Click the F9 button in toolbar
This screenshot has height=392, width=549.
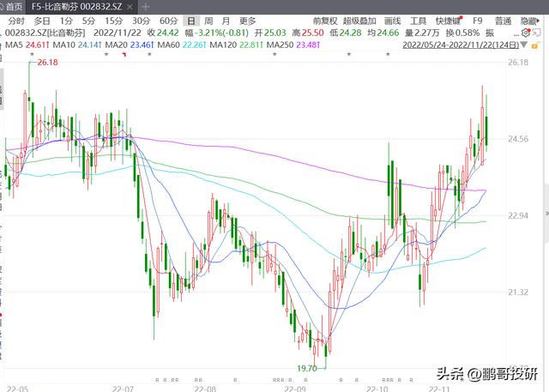pos(478,21)
